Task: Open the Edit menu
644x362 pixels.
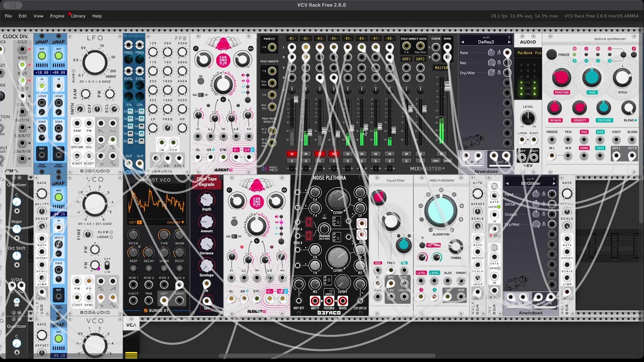Action: click(x=23, y=16)
